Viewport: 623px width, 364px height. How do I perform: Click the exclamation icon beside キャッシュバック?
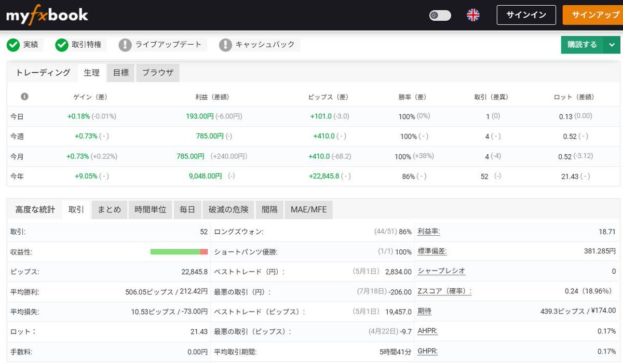(225, 45)
